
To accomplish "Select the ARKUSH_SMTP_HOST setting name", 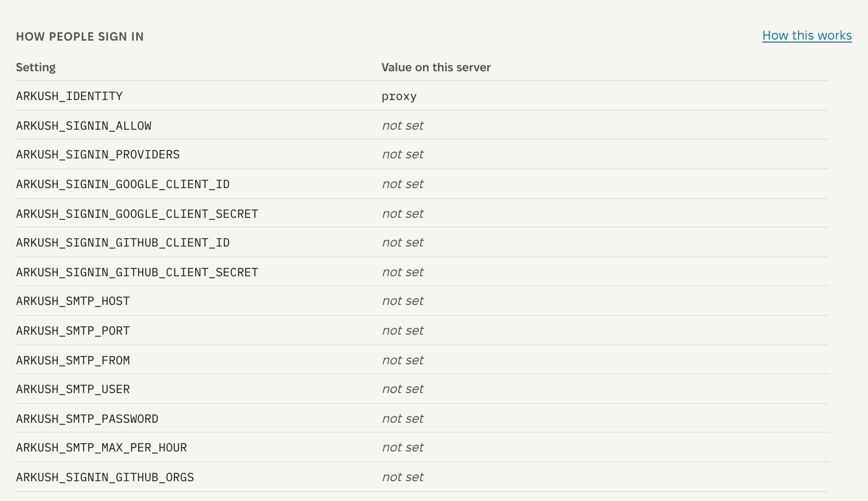I will click(73, 301).
